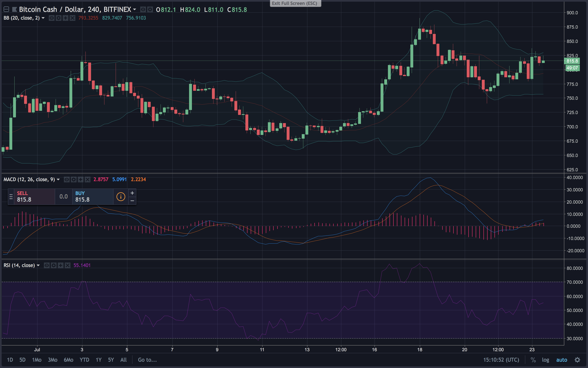Click the 900.0 label on price axis
588x368 pixels.
pyautogui.click(x=572, y=13)
